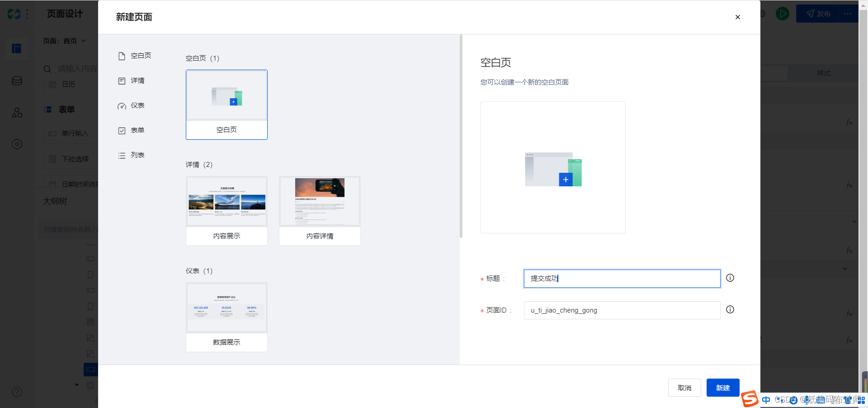
Task: Open the shapes icon in left rail
Action: pos(17,113)
